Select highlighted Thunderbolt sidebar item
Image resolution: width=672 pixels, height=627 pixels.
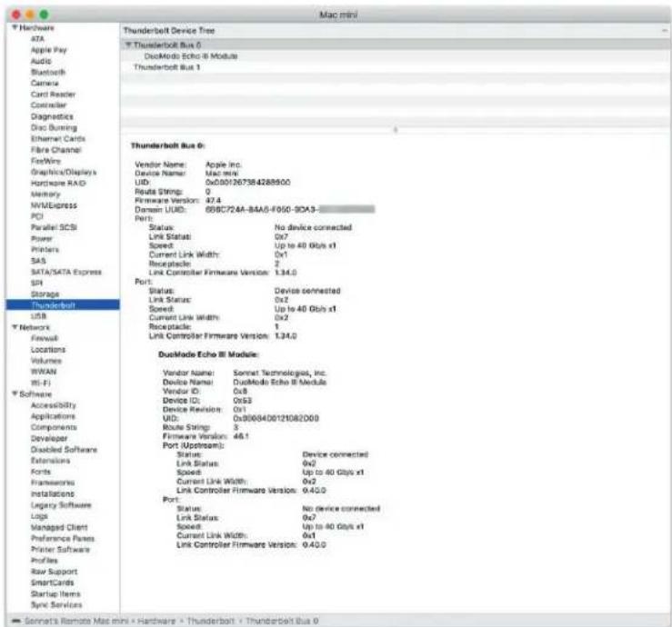[63, 305]
